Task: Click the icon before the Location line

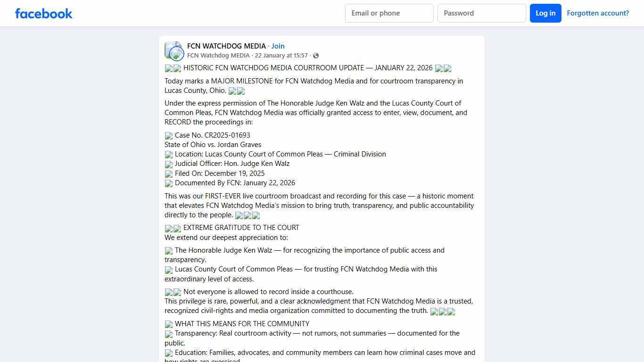Action: pos(169,155)
